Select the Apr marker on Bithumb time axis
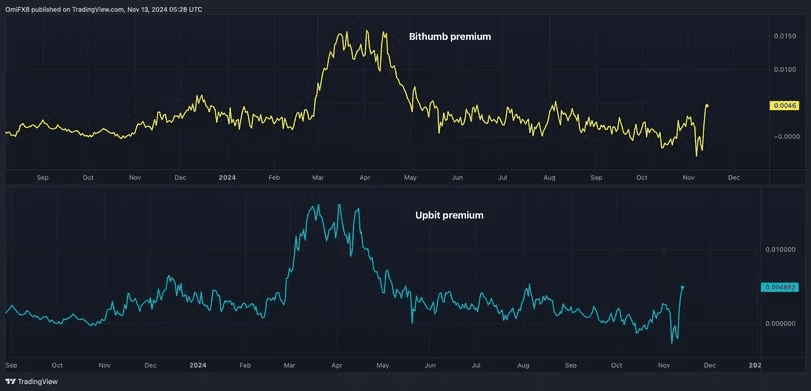 pyautogui.click(x=365, y=177)
